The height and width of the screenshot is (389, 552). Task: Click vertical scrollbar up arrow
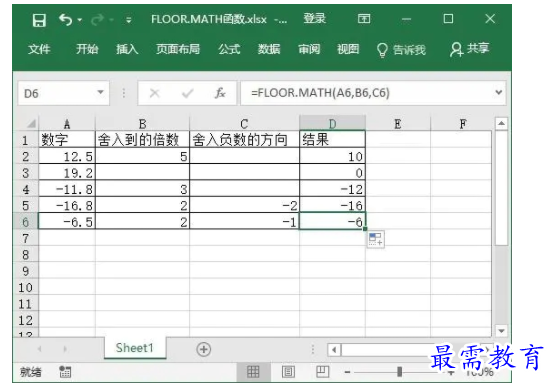click(501, 124)
